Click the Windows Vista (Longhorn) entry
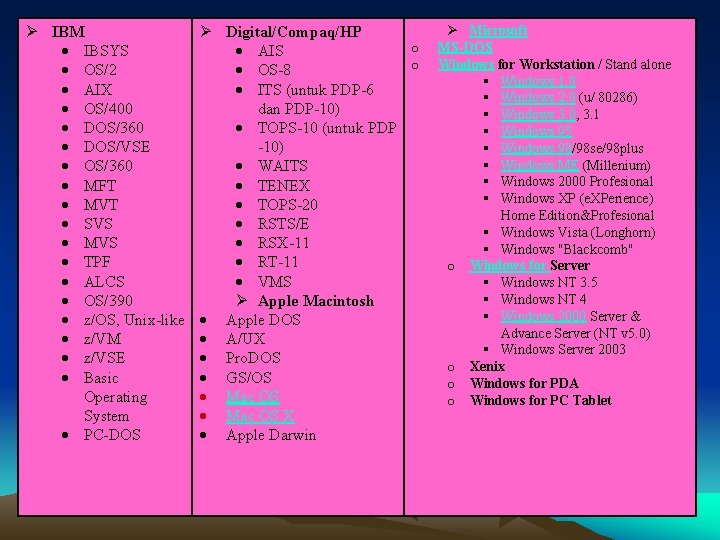The height and width of the screenshot is (540, 720). click(578, 232)
